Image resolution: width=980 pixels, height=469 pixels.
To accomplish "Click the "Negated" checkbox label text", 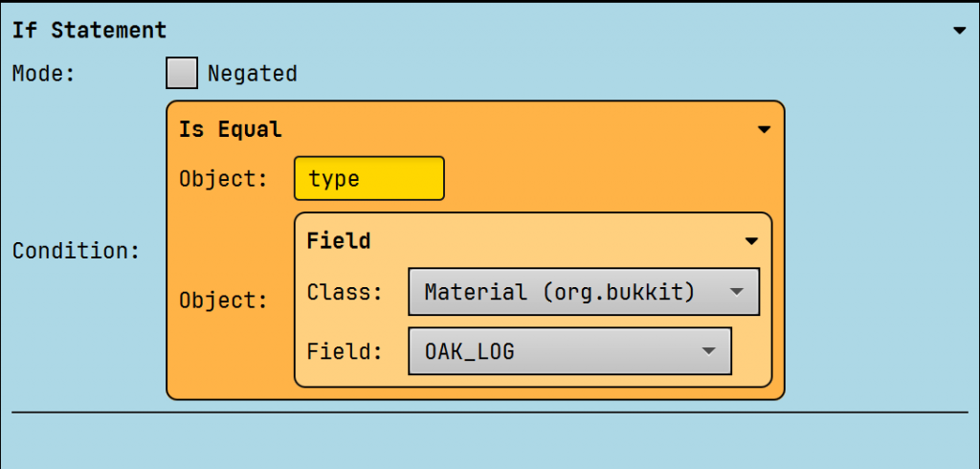I will [x=253, y=73].
